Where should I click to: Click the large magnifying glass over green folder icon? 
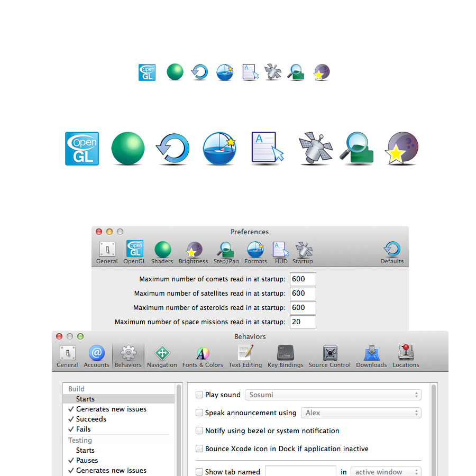point(356,148)
